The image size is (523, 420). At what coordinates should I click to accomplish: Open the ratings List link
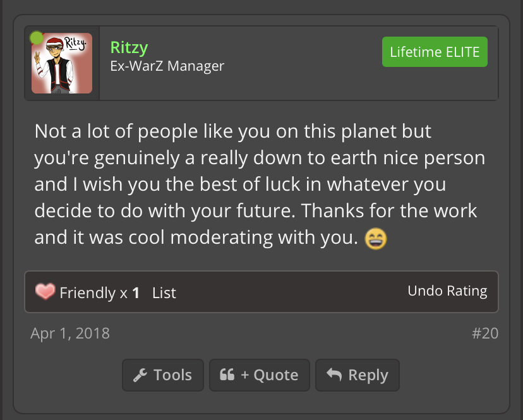(164, 293)
